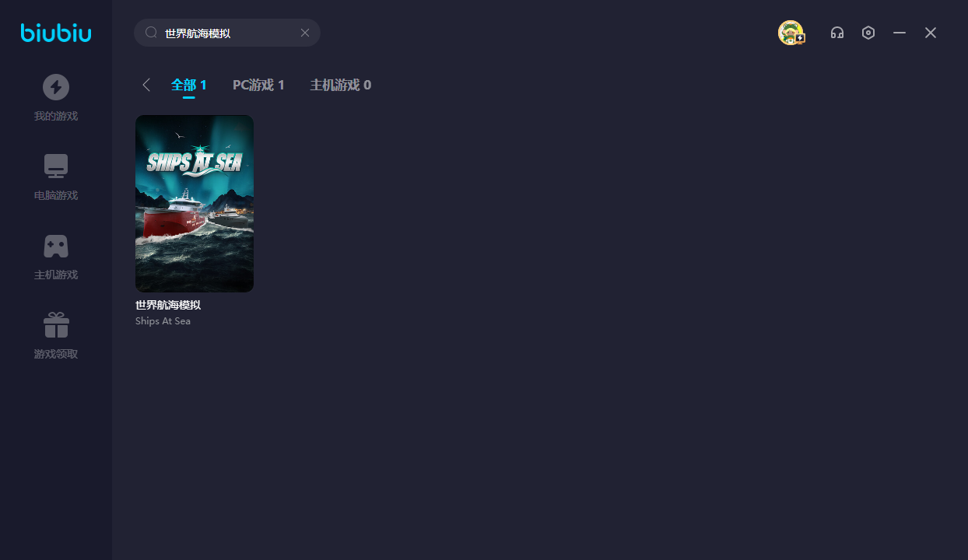Select the 全部 1 tab

[189, 85]
